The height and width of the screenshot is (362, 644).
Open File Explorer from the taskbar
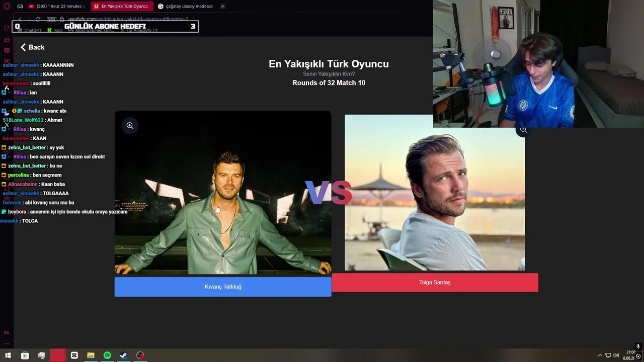(x=91, y=355)
